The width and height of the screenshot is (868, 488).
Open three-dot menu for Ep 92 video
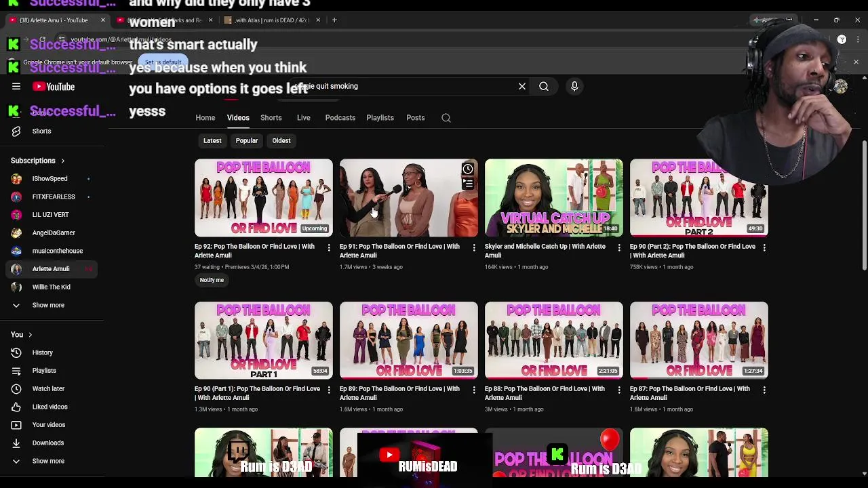pyautogui.click(x=329, y=248)
